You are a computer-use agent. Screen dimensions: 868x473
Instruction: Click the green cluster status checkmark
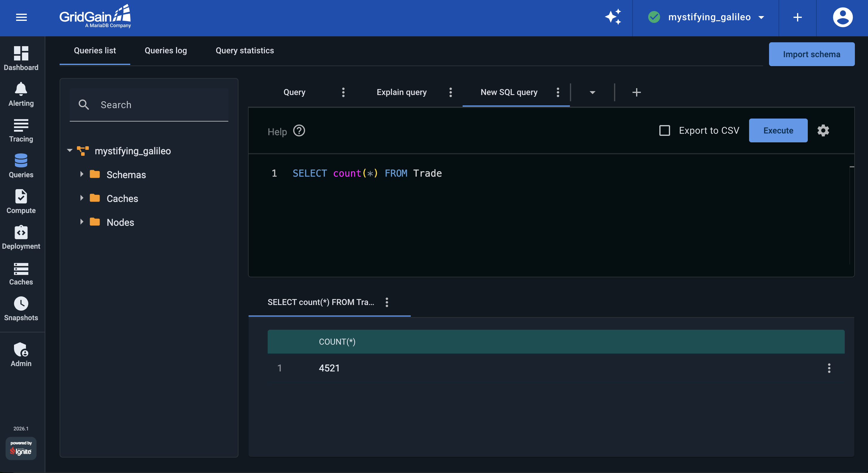click(x=654, y=17)
